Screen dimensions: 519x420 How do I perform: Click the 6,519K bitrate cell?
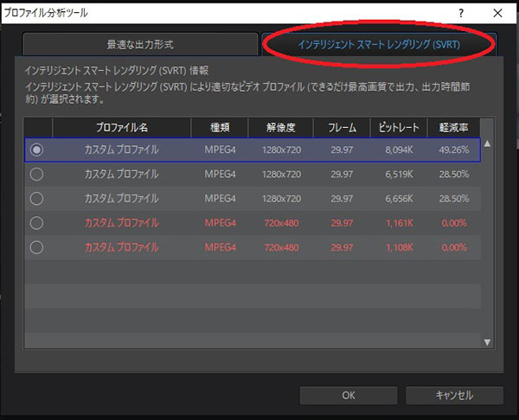(x=399, y=174)
